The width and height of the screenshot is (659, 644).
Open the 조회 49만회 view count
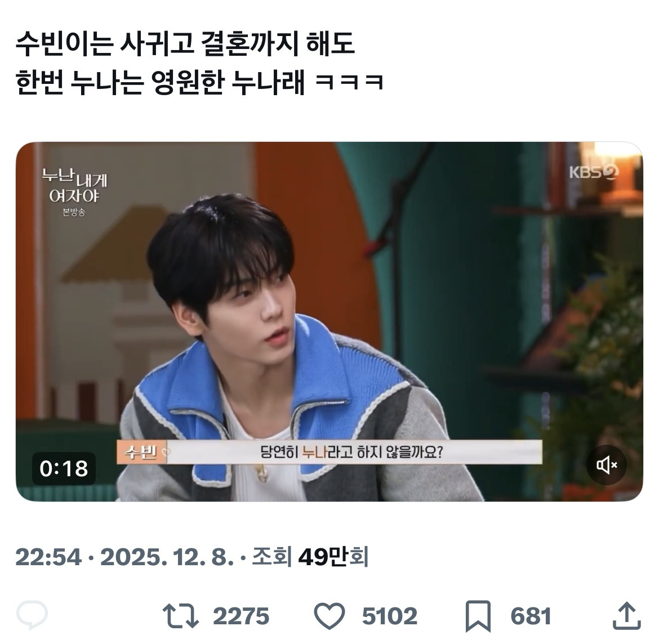310,557
